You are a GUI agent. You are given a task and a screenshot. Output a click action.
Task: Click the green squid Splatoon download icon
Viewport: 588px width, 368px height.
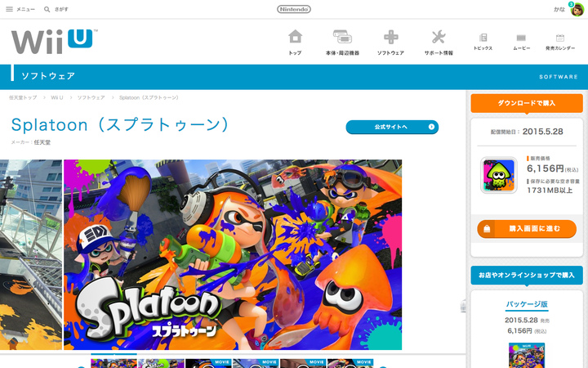point(499,175)
